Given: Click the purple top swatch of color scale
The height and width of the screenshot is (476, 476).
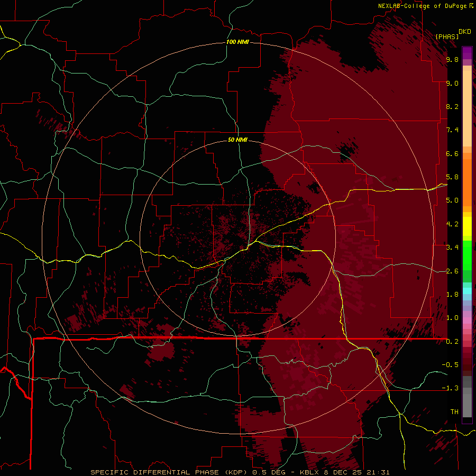Looking at the screenshot, I should click(x=467, y=53).
